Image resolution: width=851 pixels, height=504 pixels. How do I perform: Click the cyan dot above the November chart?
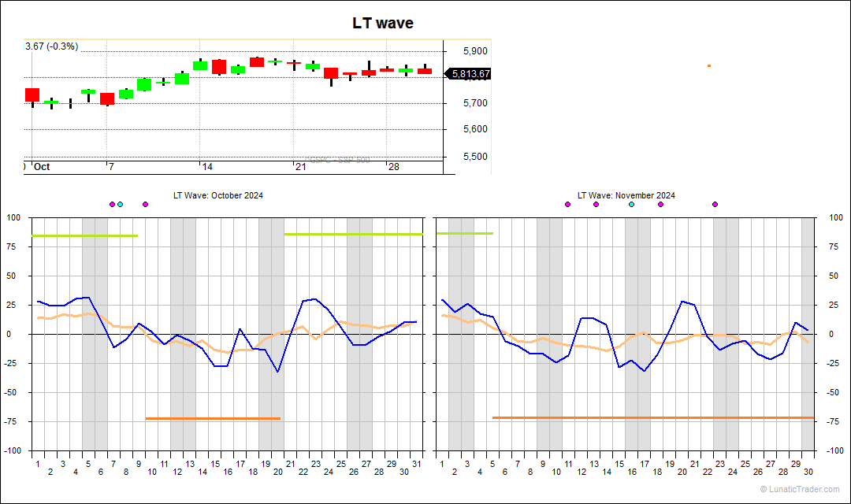click(631, 204)
